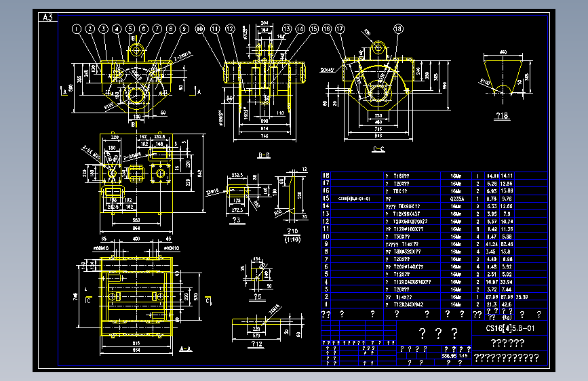Select balloon callout number 9
The height and width of the screenshot is (381, 588).
tap(184, 29)
